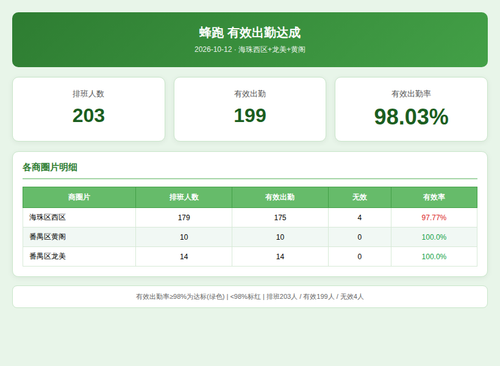
Task: Click the 无效 count 4 for 海珠区西区
Action: [360, 218]
